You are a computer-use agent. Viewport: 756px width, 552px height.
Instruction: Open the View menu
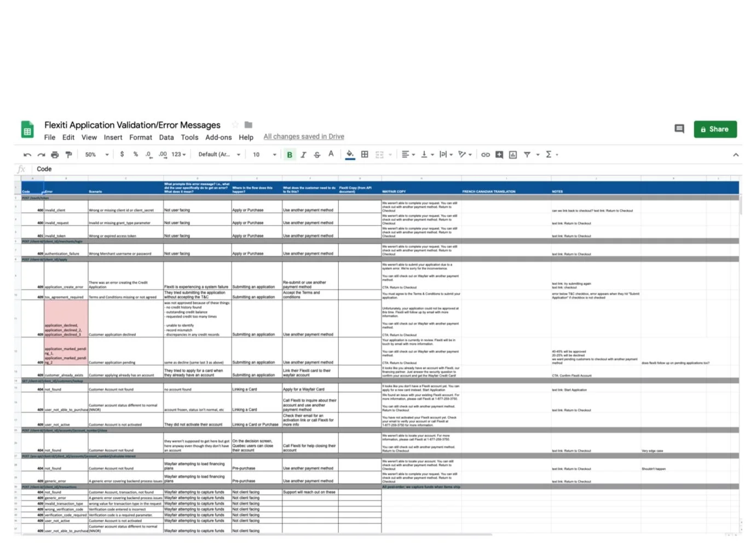(x=89, y=137)
